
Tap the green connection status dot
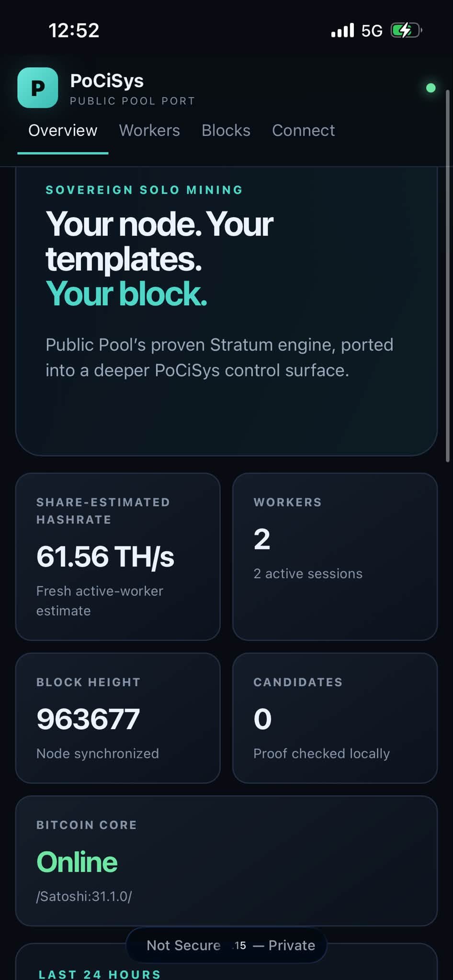tap(430, 88)
